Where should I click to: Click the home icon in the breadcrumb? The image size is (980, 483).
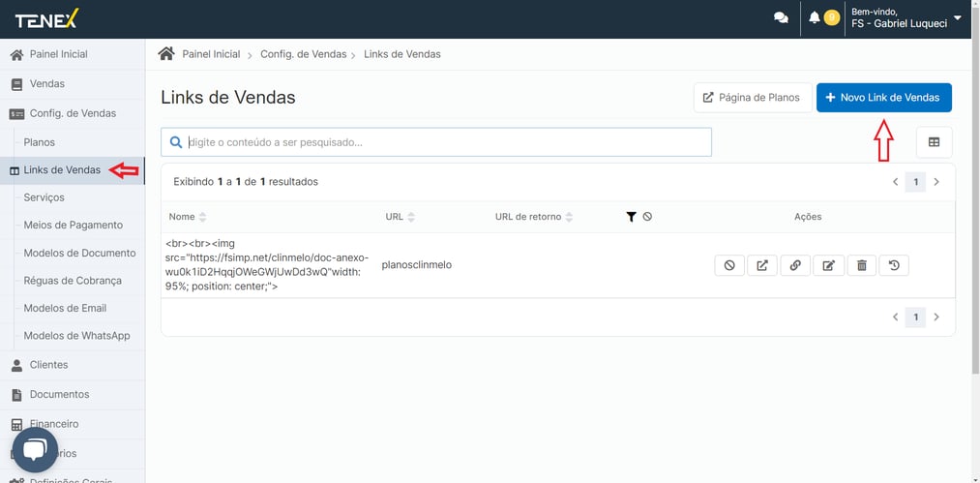point(166,54)
